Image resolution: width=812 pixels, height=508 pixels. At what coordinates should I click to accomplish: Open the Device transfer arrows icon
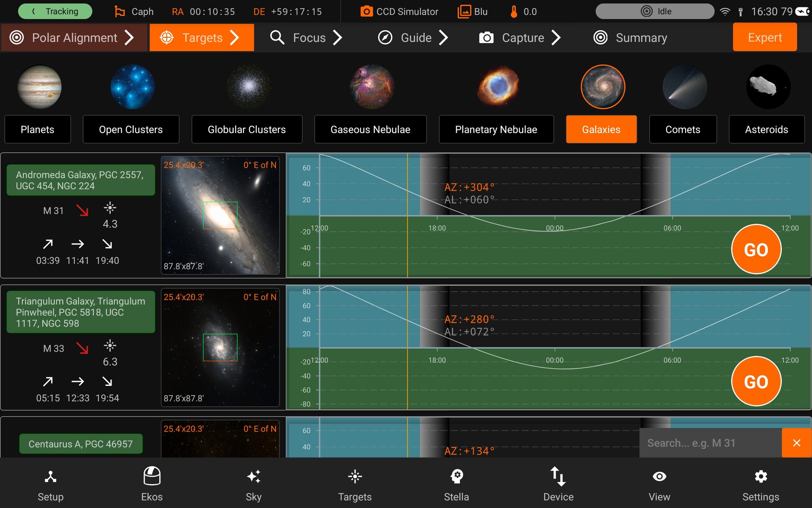coord(558,476)
